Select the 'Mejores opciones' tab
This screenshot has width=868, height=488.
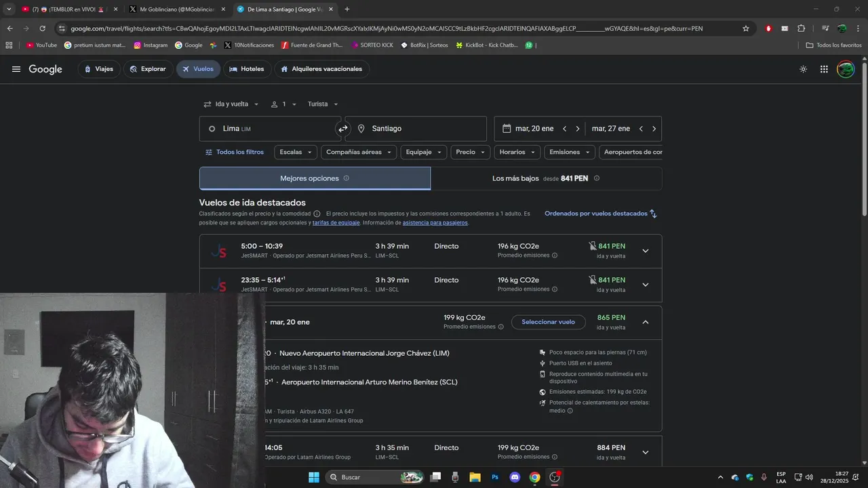[315, 178]
